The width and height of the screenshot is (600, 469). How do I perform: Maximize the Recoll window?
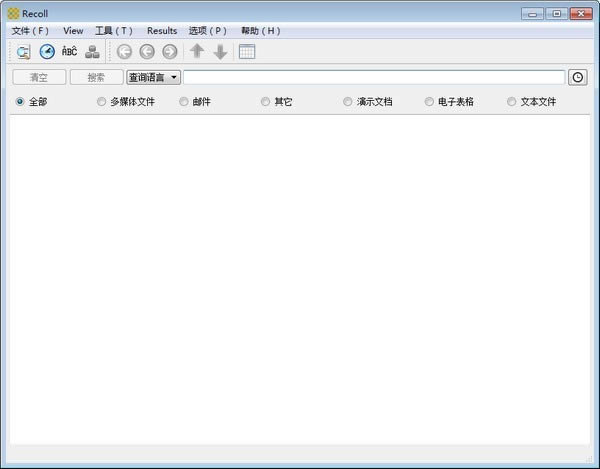coord(556,14)
